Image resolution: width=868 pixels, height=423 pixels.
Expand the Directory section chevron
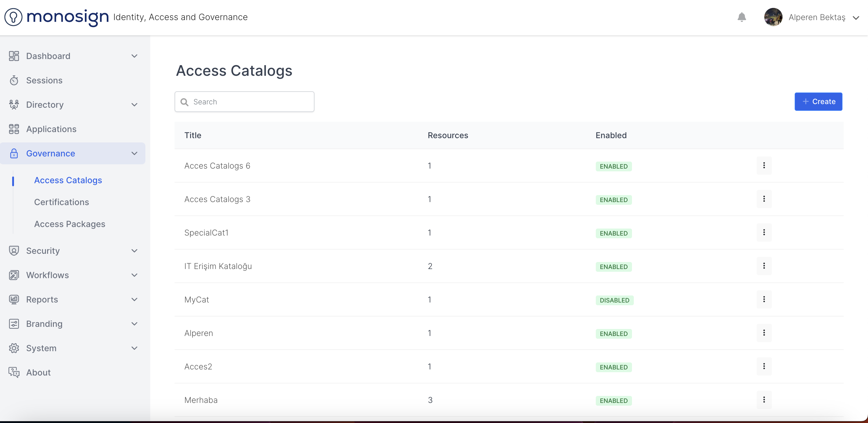pyautogui.click(x=134, y=104)
